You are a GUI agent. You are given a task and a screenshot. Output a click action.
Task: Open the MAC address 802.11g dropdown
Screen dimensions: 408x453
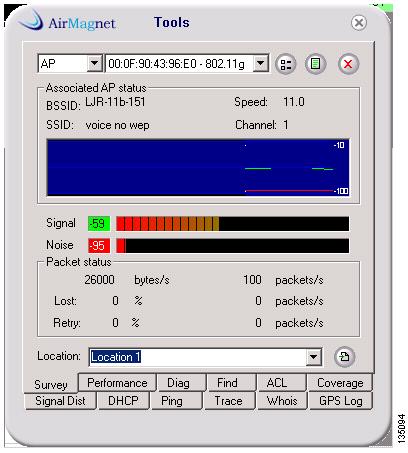(x=260, y=63)
